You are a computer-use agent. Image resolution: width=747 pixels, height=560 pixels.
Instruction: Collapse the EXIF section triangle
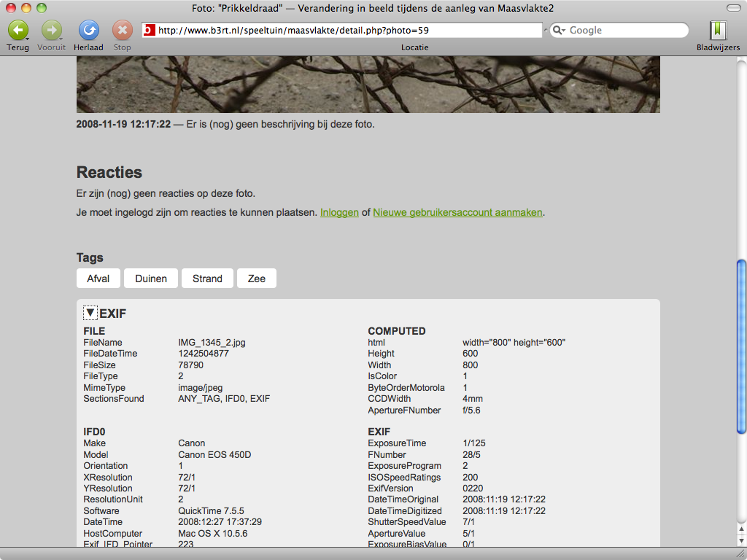click(90, 313)
